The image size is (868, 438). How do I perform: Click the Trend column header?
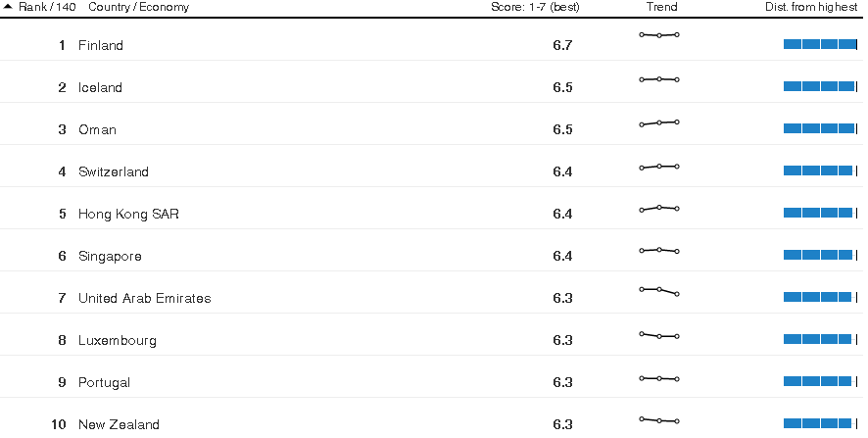click(661, 7)
